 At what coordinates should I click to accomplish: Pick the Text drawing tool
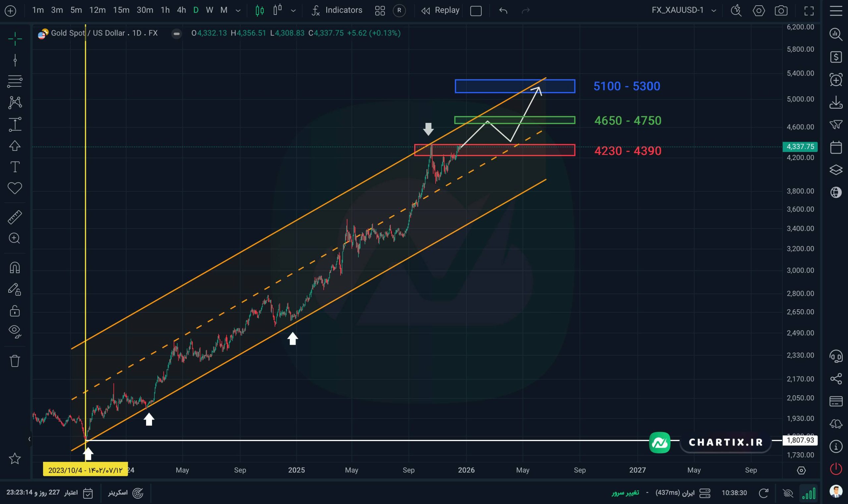[15, 167]
